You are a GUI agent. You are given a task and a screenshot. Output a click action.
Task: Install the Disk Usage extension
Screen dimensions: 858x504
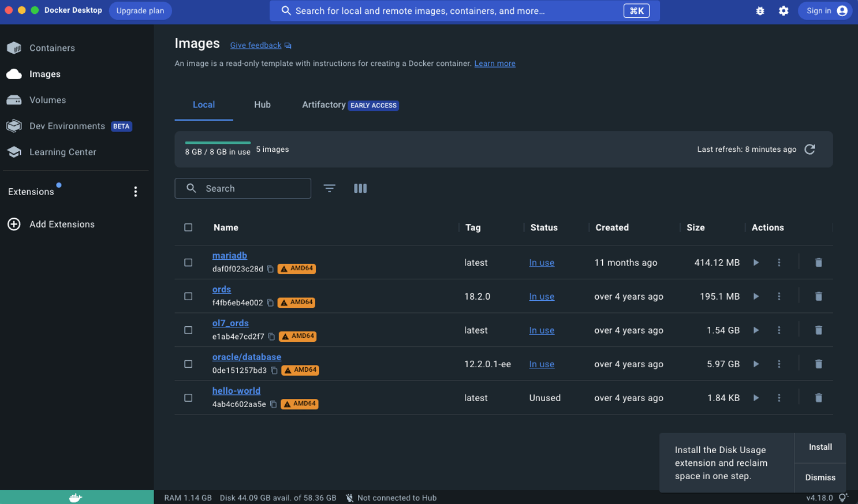point(820,447)
